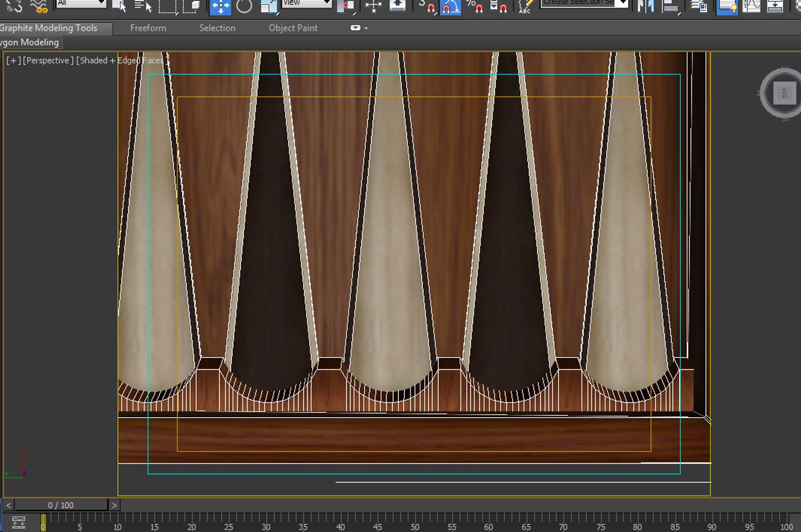
Task: Open the Edit Named Selection Sets icon
Action: tap(524, 6)
